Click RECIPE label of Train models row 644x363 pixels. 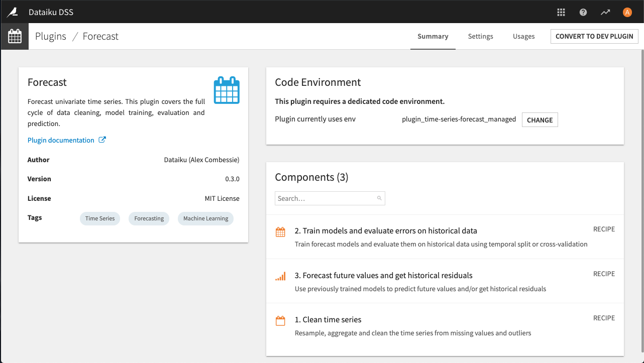click(x=604, y=229)
